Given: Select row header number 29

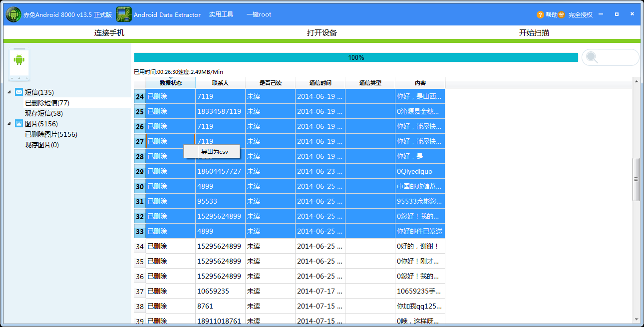Looking at the screenshot, I should tap(140, 171).
